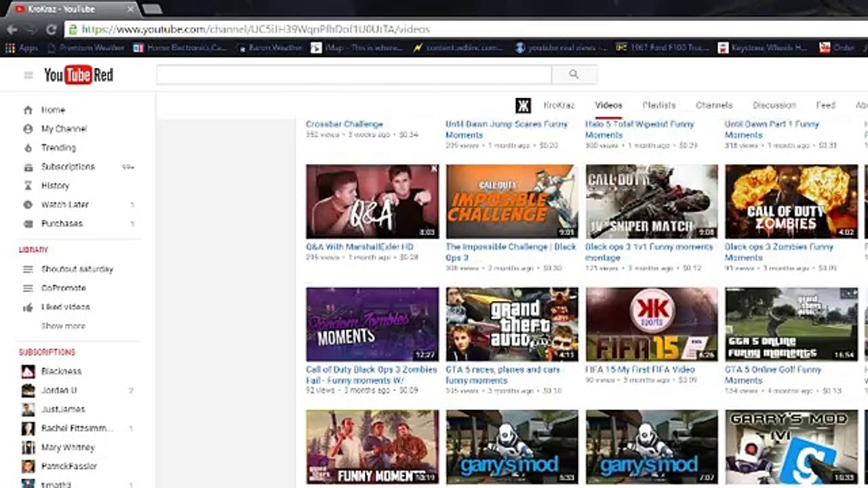868x488 pixels.
Task: Click the YouTube search input field
Action: pos(354,75)
